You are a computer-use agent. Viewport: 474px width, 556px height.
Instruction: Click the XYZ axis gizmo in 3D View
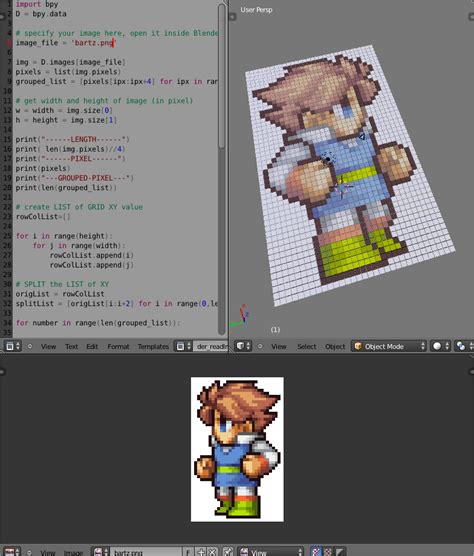click(x=240, y=316)
